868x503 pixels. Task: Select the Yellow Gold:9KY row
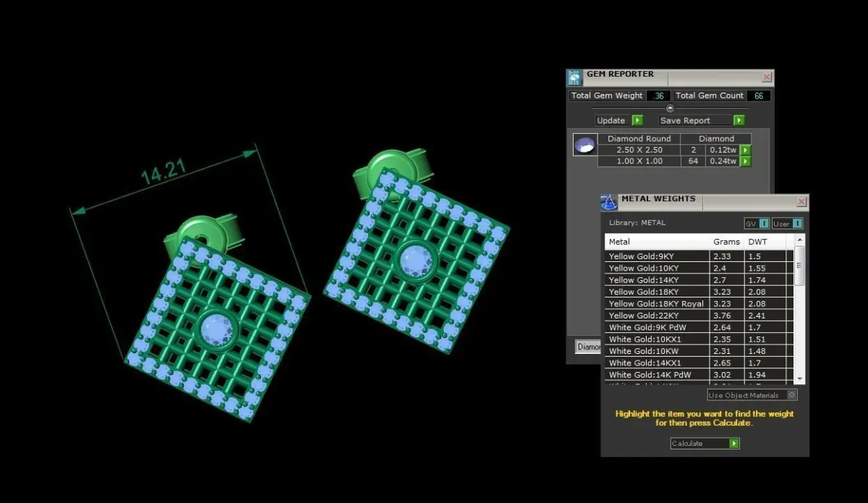click(x=699, y=256)
